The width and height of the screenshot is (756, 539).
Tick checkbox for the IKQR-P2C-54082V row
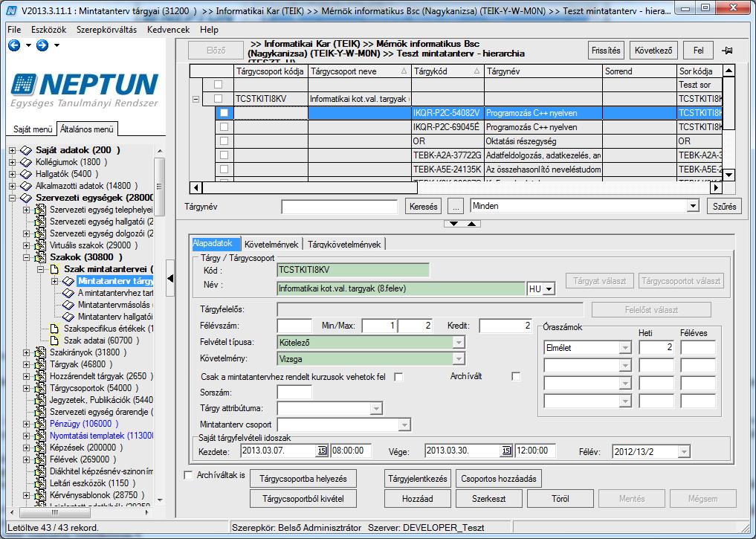[224, 113]
